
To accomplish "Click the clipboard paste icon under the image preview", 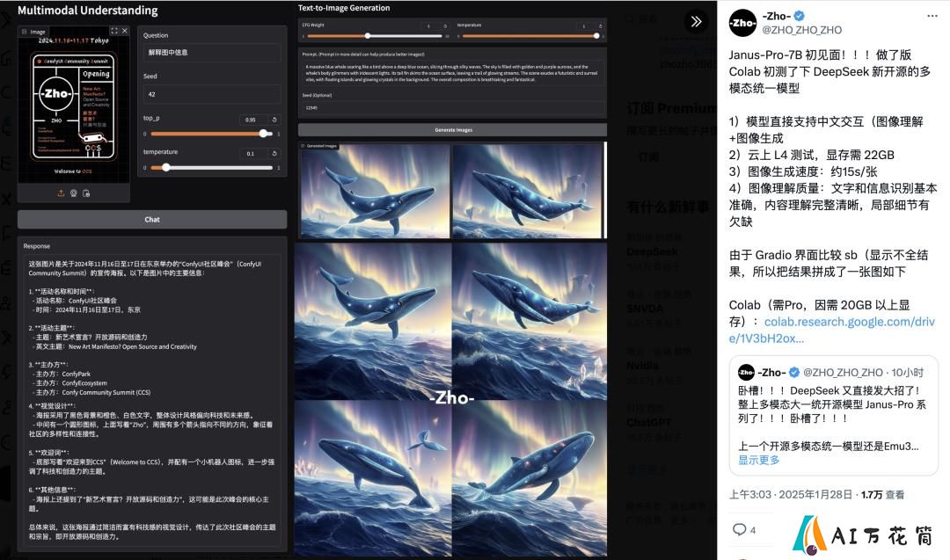I will pyautogui.click(x=86, y=193).
